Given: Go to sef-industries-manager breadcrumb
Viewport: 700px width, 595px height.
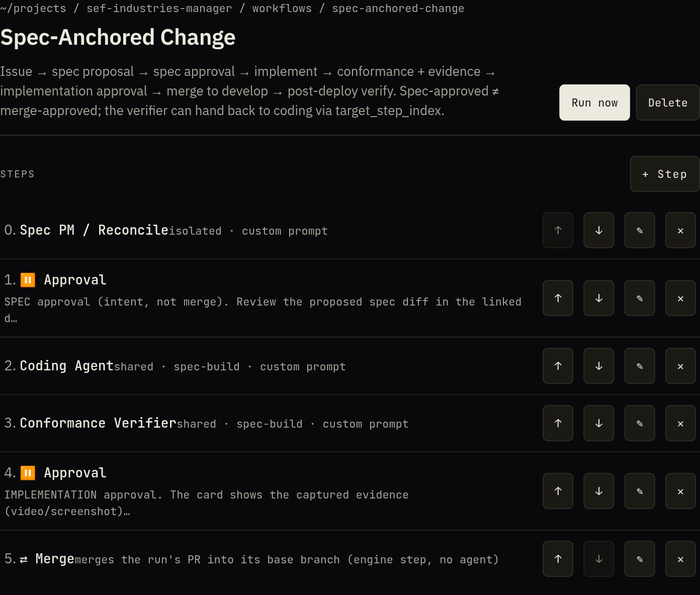Looking at the screenshot, I should point(159,9).
